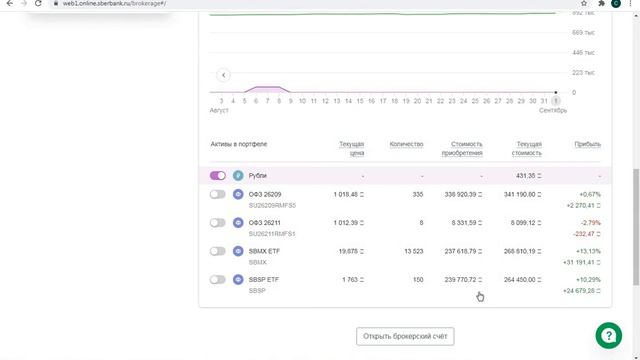The height and width of the screenshot is (360, 640).
Task: Enable the ОФЗ 26211 chart switch
Action: tap(218, 223)
